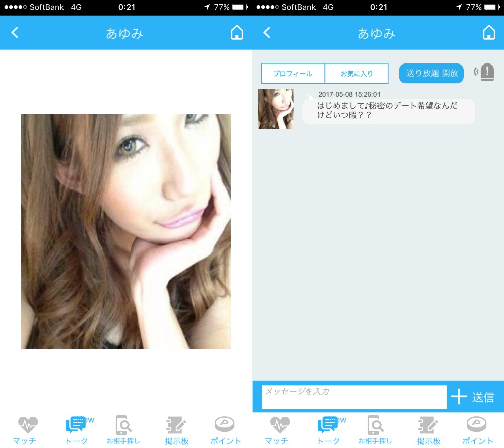Open お相手探し tab on left screen
The image size is (504, 448).
(123, 430)
